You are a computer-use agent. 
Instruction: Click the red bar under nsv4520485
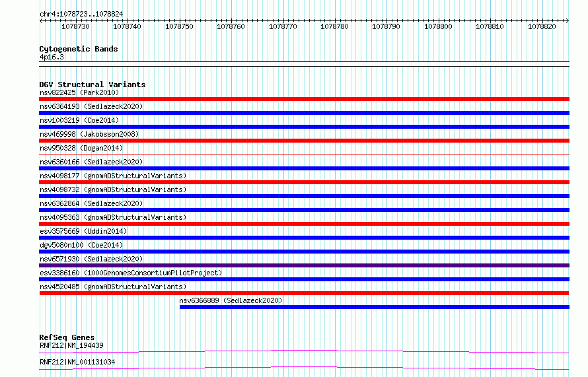[x=304, y=293]
